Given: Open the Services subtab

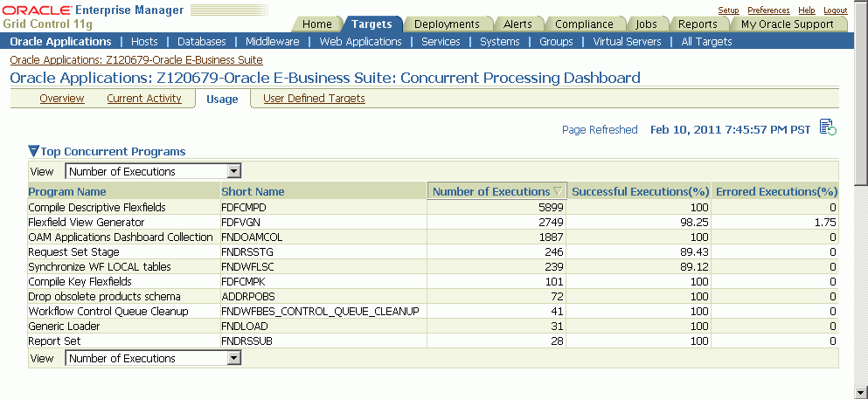Looking at the screenshot, I should click(x=441, y=41).
